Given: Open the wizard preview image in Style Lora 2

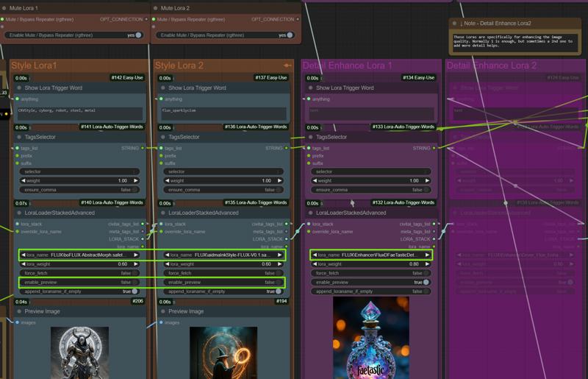Looking at the screenshot, I should tap(223, 353).
